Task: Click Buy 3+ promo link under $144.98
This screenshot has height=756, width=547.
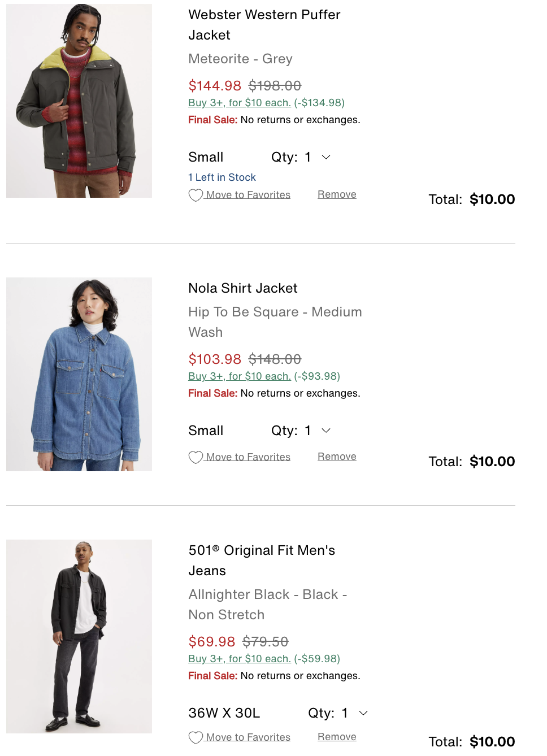Action: click(240, 103)
